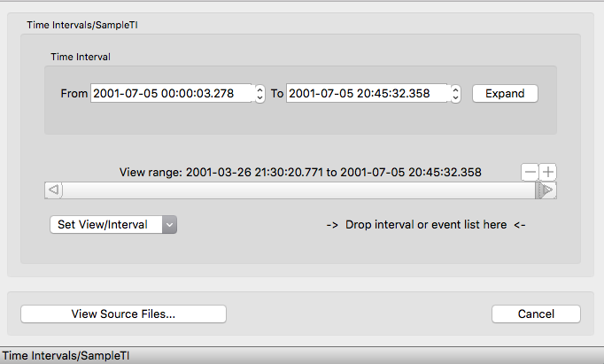Click the Expand button
The height and width of the screenshot is (364, 604).
[x=505, y=94]
